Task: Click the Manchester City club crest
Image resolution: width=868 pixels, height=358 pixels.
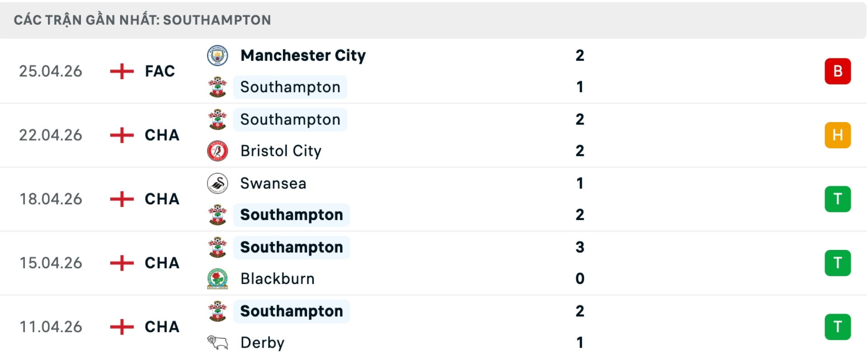Action: (x=217, y=56)
